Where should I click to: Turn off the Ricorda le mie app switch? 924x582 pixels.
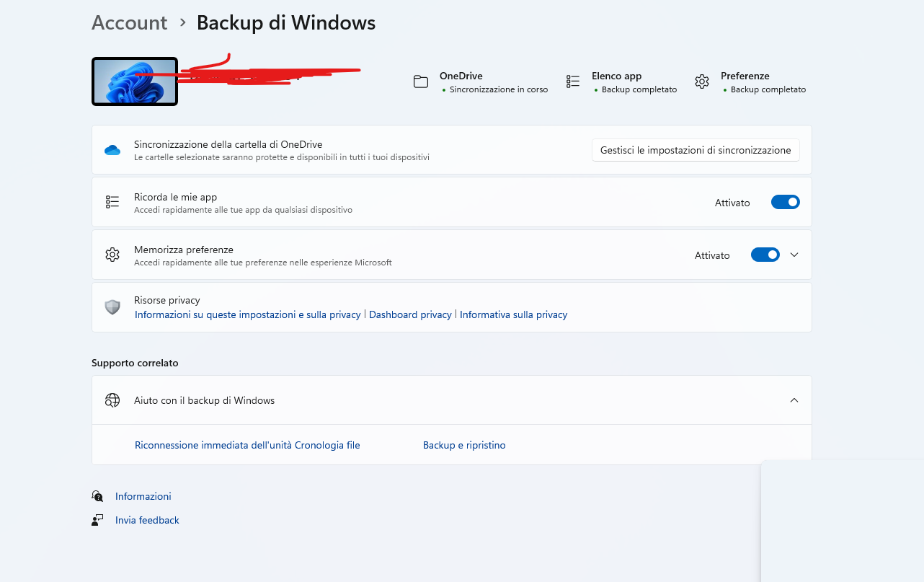pyautogui.click(x=786, y=202)
